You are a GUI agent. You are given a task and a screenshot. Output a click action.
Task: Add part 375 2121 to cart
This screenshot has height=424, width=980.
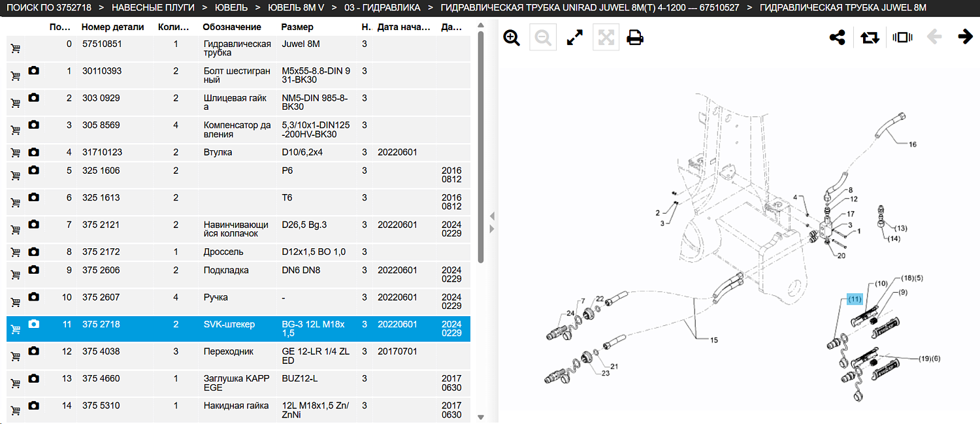coord(15,230)
